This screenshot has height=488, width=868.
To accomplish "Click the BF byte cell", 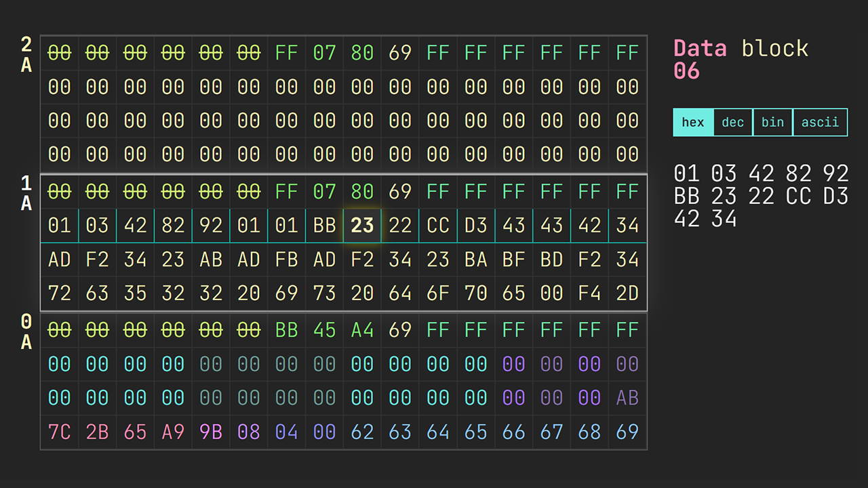I will (514, 260).
